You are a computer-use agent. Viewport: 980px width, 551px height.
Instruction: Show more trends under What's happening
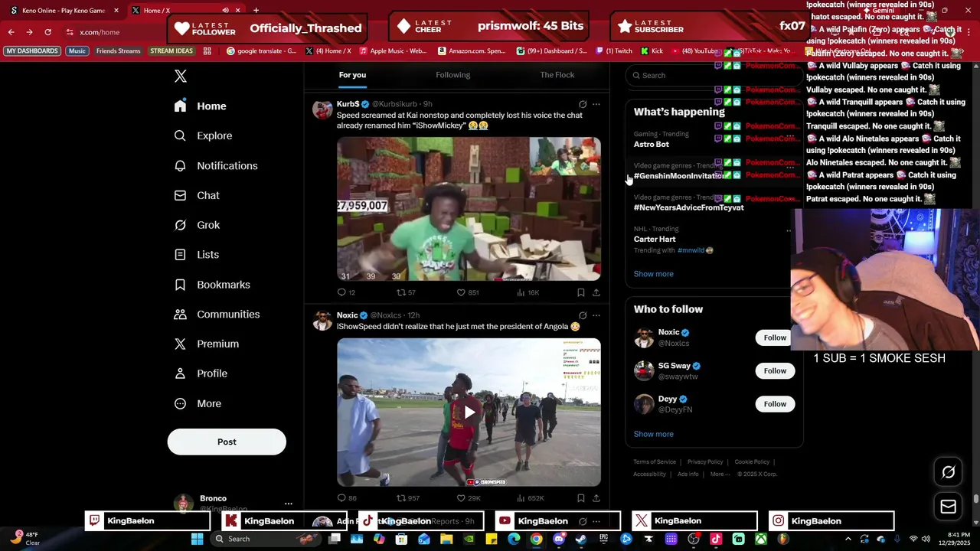click(x=654, y=274)
